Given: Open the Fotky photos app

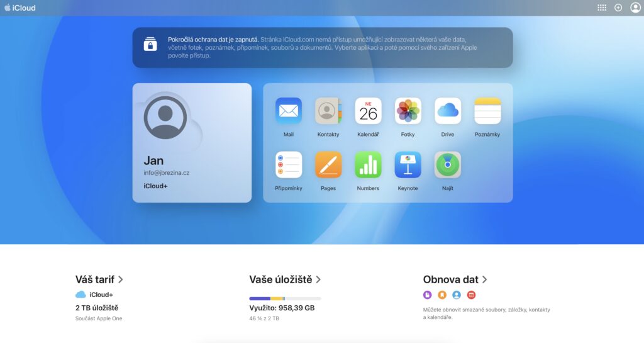Looking at the screenshot, I should [408, 111].
